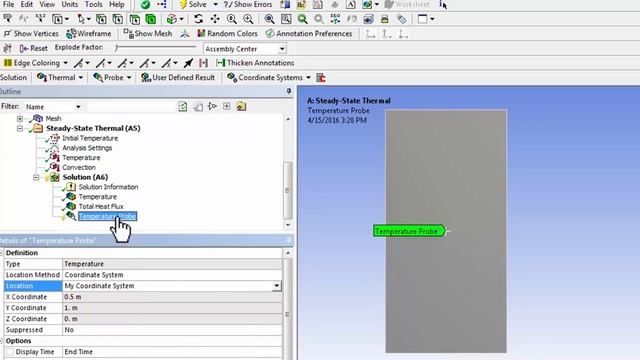The width and height of the screenshot is (640, 360).
Task: Open Annotation Preferences
Action: (x=309, y=33)
